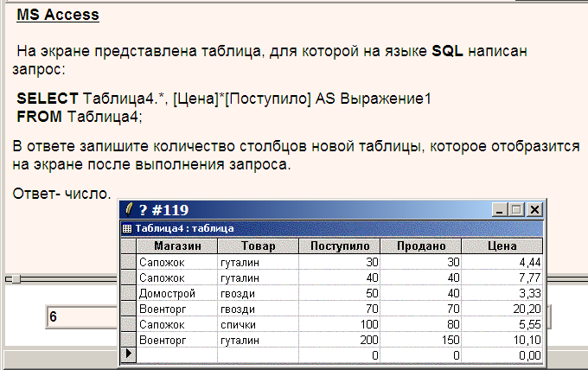The height and width of the screenshot is (370, 588).
Task: Click the price cell 20,20
Action: [502, 309]
